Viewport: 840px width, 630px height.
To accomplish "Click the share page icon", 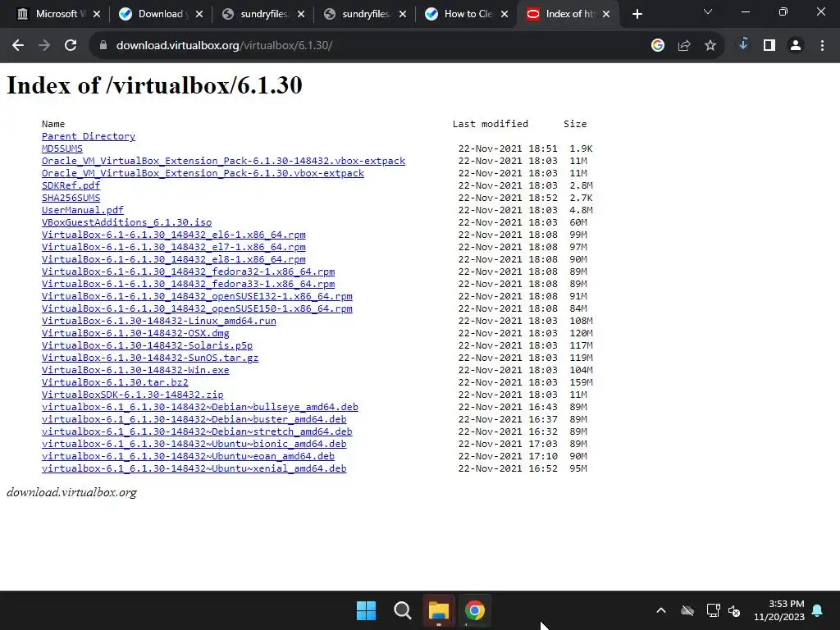I will tap(683, 46).
